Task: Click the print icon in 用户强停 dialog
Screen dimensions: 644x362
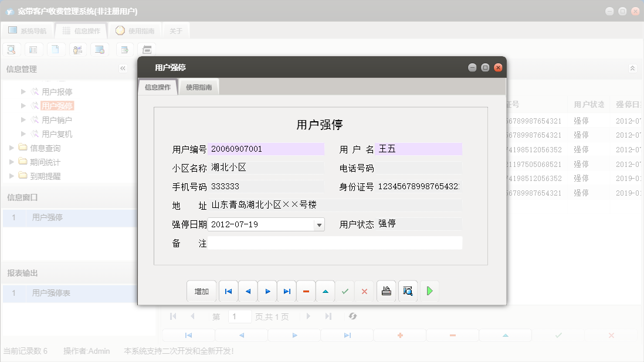Action: click(x=386, y=291)
